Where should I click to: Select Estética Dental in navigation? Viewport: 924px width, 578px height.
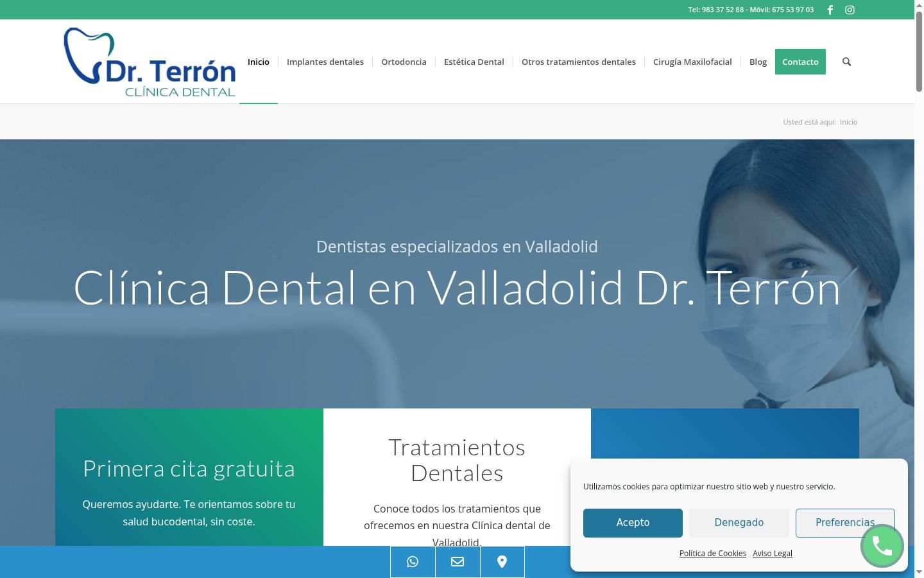tap(474, 62)
